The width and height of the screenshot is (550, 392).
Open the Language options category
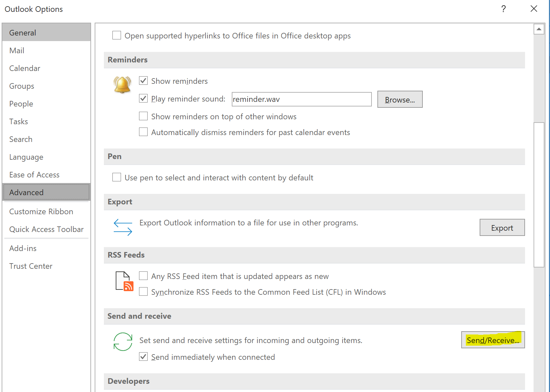click(46, 157)
